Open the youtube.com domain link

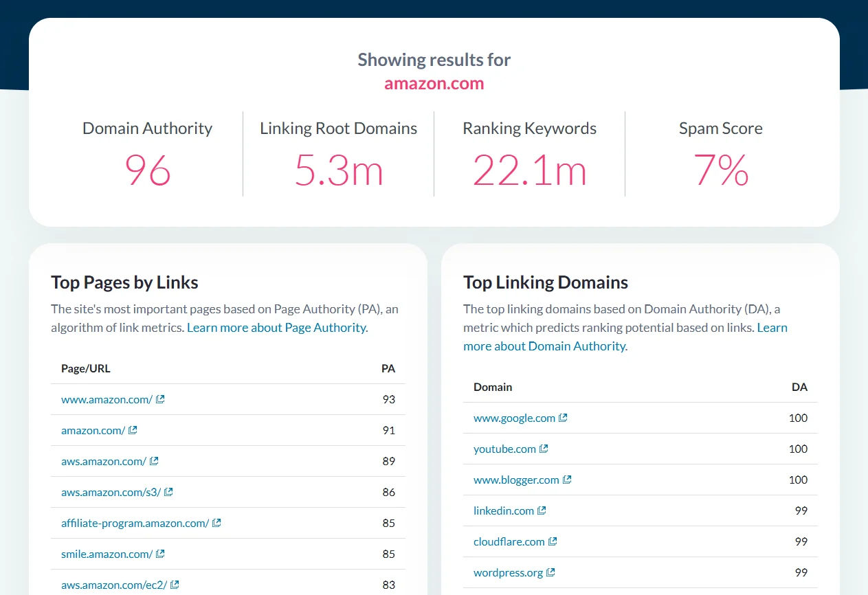(504, 449)
